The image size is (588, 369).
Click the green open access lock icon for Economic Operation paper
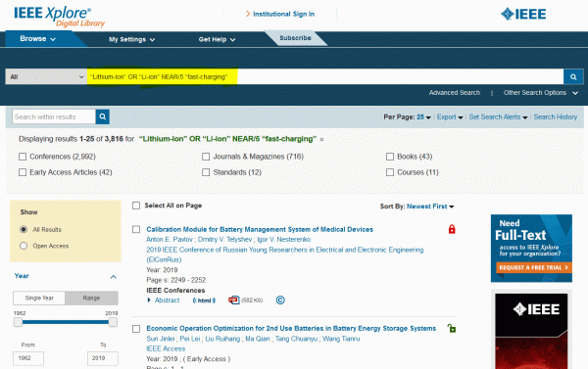tap(452, 328)
